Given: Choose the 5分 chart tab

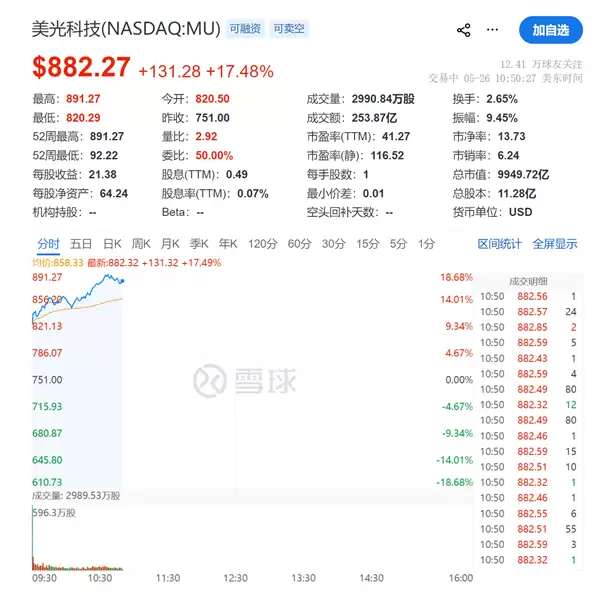Looking at the screenshot, I should 398,244.
